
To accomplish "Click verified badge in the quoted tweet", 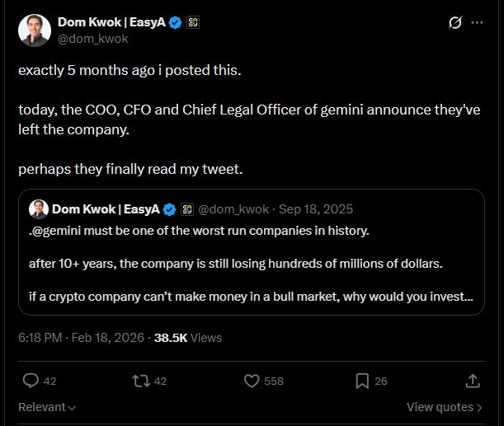I will (x=169, y=208).
